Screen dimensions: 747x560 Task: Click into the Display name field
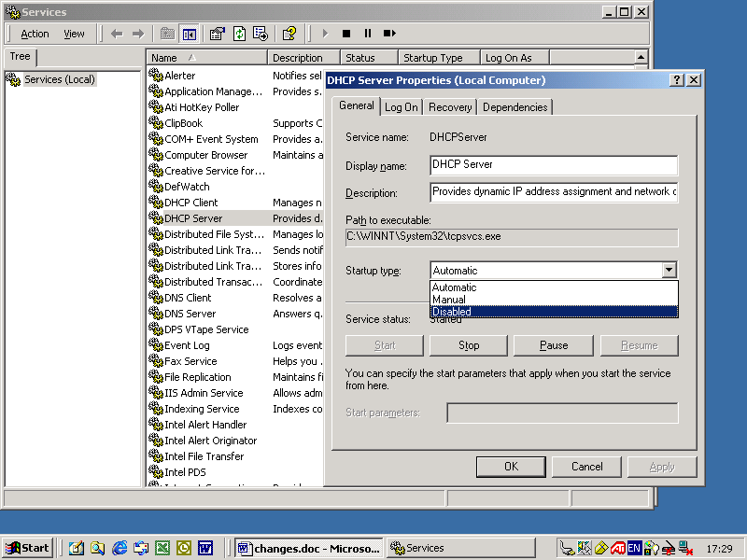click(x=554, y=165)
